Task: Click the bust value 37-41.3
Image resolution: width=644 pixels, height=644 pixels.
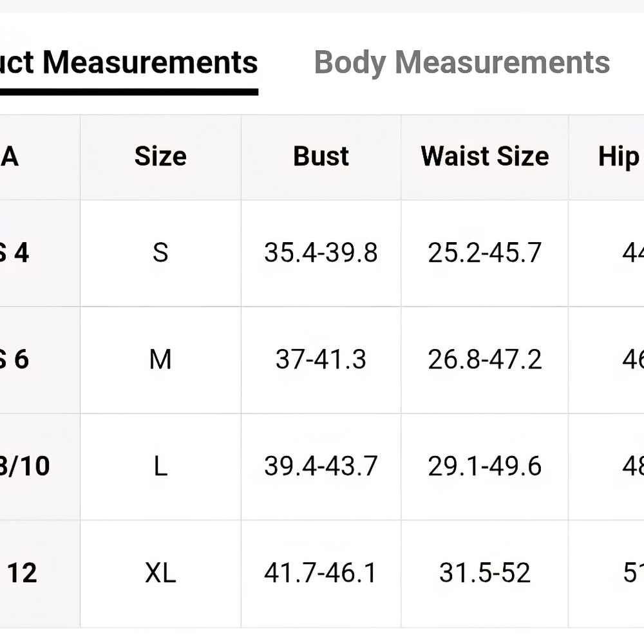Action: (321, 359)
